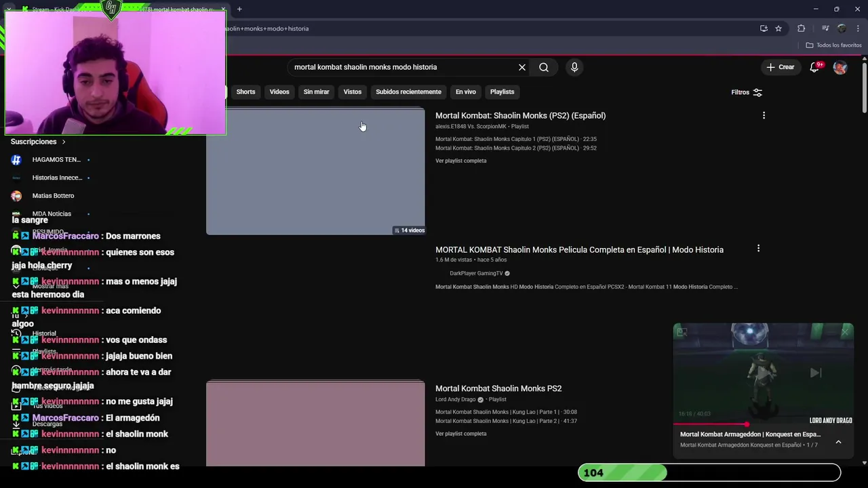Open Chrome media control icon

(x=825, y=28)
